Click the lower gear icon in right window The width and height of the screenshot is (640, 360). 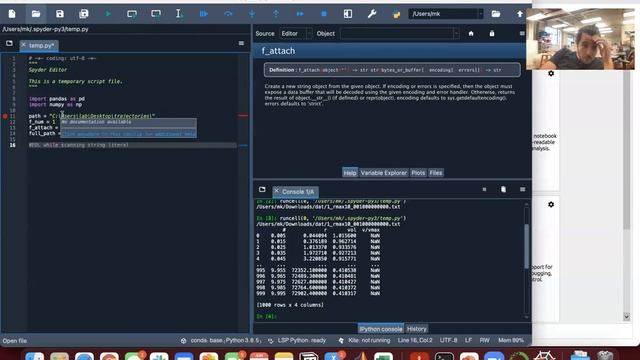tap(551, 204)
